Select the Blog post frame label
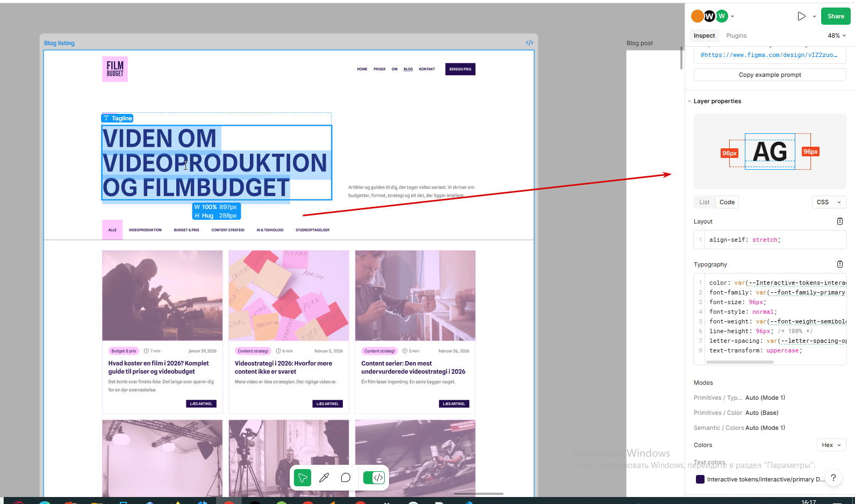 click(x=640, y=43)
